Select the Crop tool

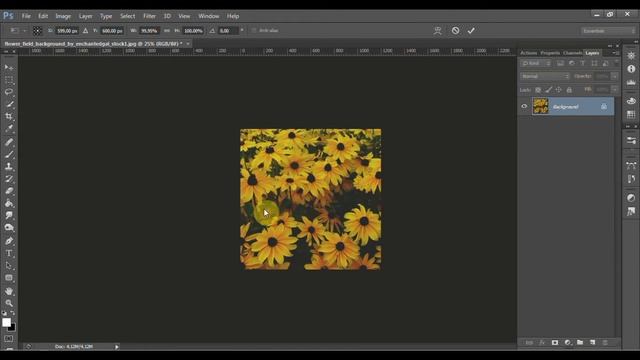(9, 117)
